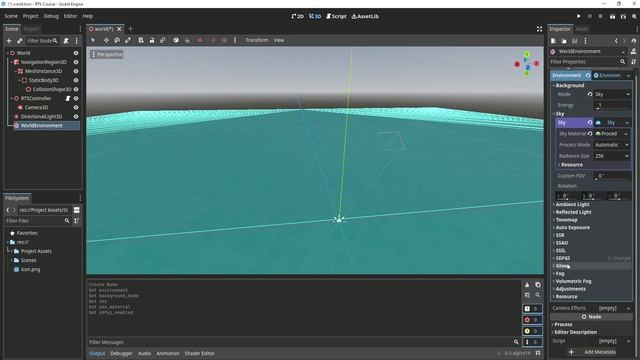Viewport: 640px width, 360px height.
Task: Open the Project menu
Action: pyautogui.click(x=30, y=16)
